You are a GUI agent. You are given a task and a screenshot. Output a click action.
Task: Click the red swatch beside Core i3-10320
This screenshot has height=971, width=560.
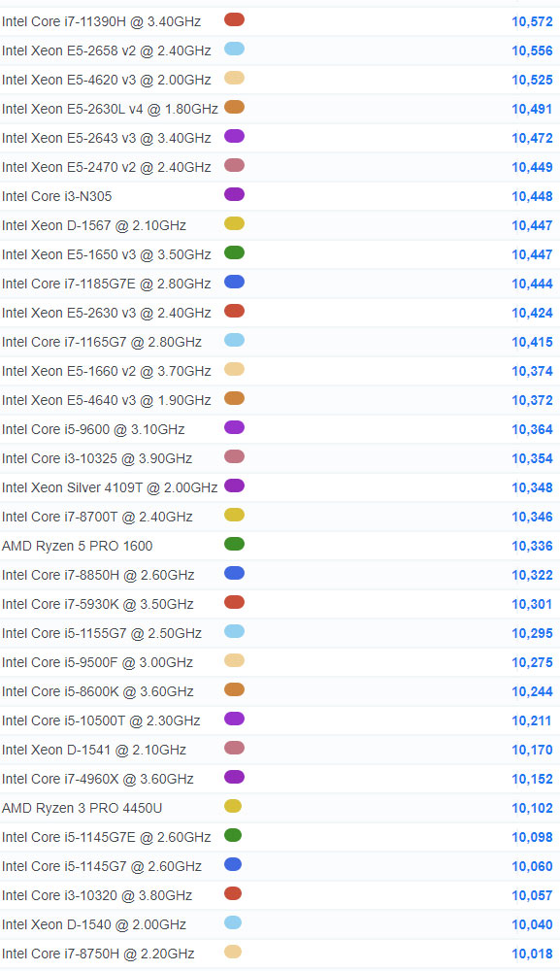[x=233, y=893]
